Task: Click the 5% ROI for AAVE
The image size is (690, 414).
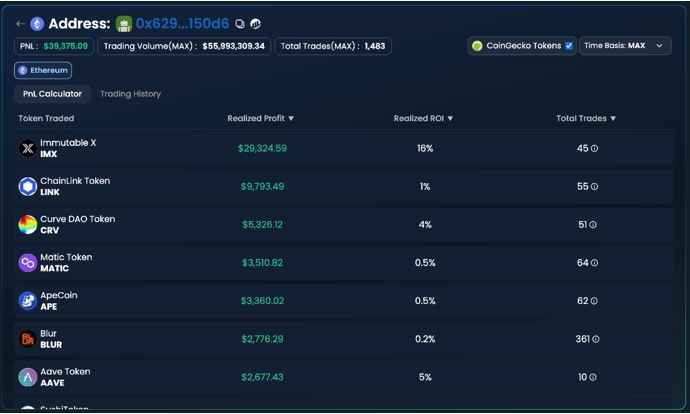Action: 425,377
